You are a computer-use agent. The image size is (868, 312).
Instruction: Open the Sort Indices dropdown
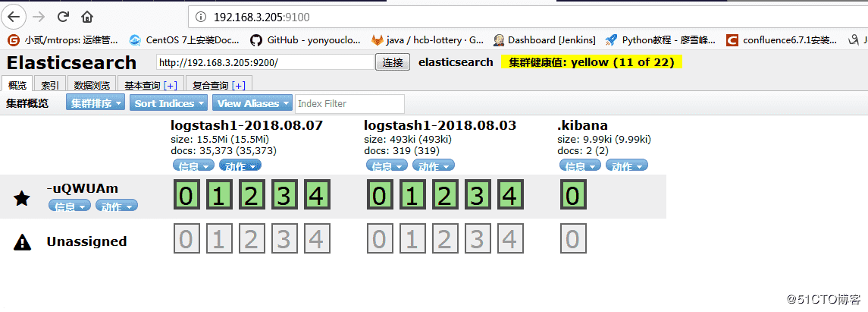tap(169, 103)
